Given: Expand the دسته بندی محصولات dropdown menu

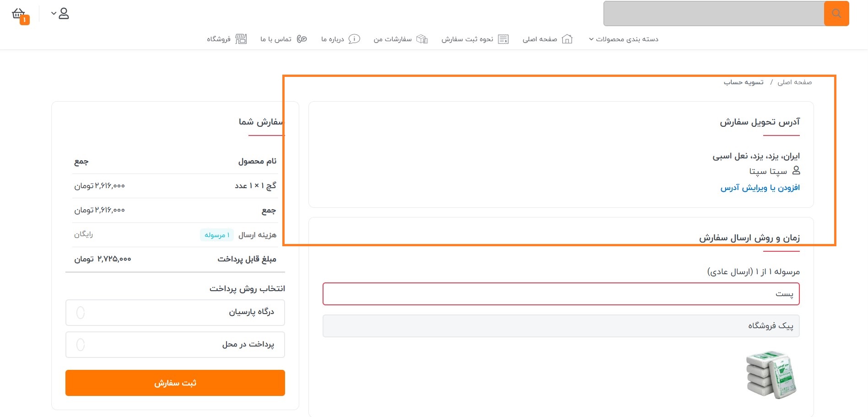Looking at the screenshot, I should click(x=623, y=39).
